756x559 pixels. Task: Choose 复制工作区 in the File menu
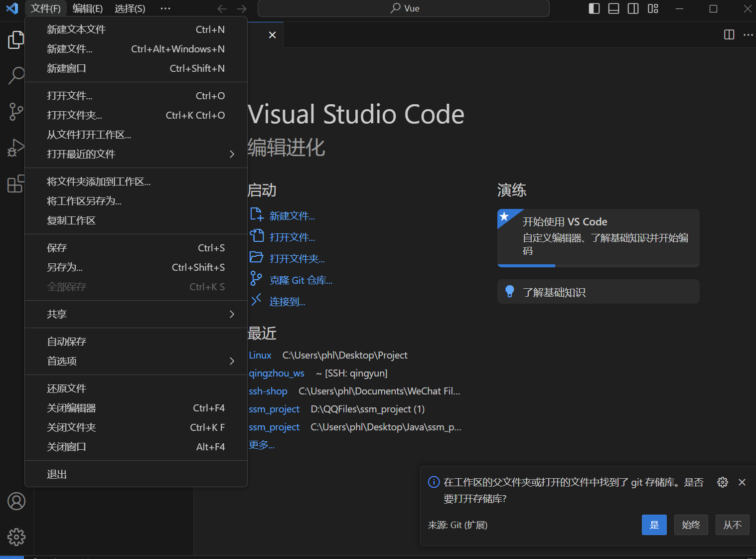coord(136,220)
